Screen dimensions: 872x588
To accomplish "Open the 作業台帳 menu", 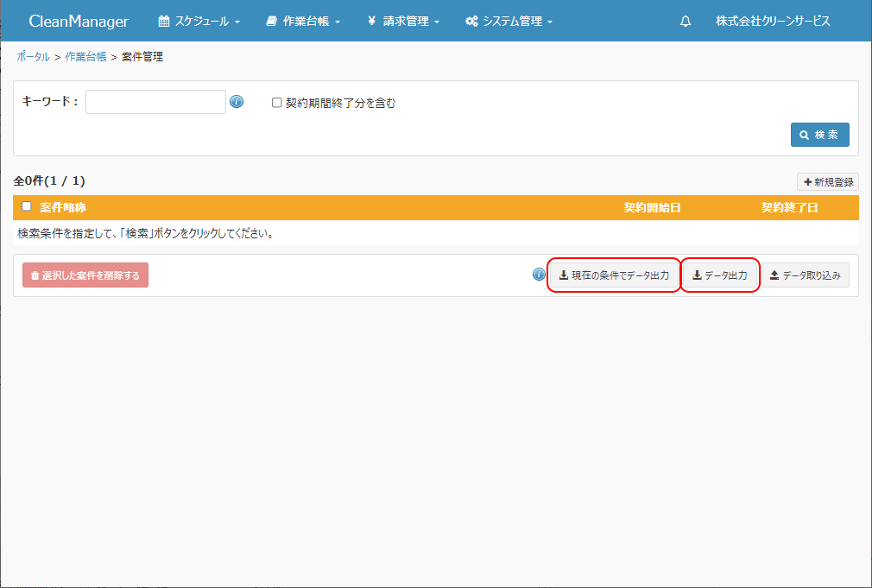I will click(303, 21).
